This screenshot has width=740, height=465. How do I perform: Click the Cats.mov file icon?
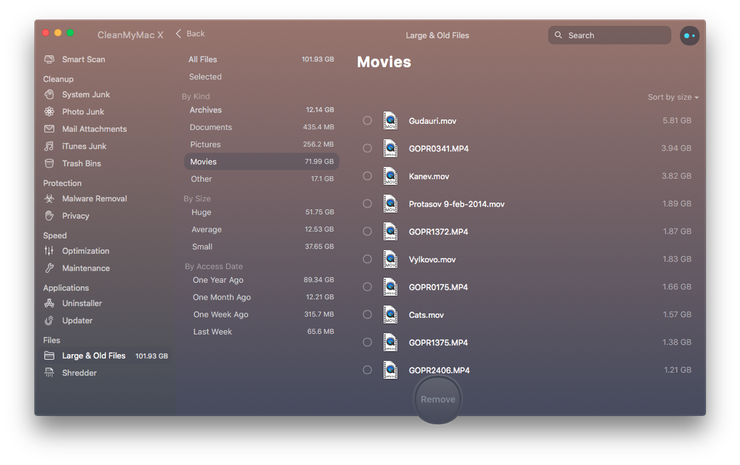pos(390,314)
